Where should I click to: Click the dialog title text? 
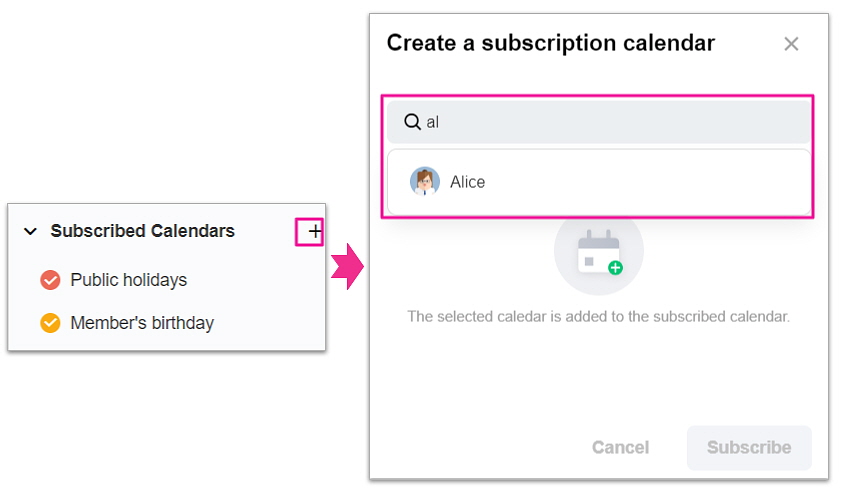pyautogui.click(x=550, y=43)
